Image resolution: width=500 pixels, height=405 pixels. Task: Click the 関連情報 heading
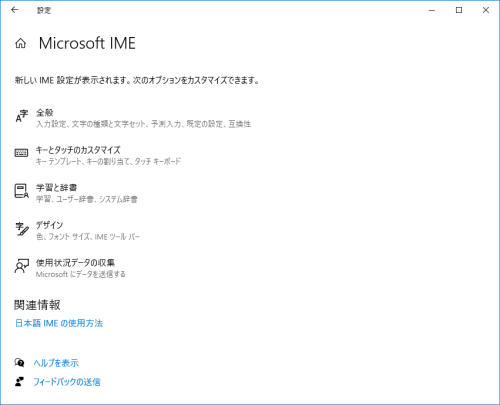[37, 305]
